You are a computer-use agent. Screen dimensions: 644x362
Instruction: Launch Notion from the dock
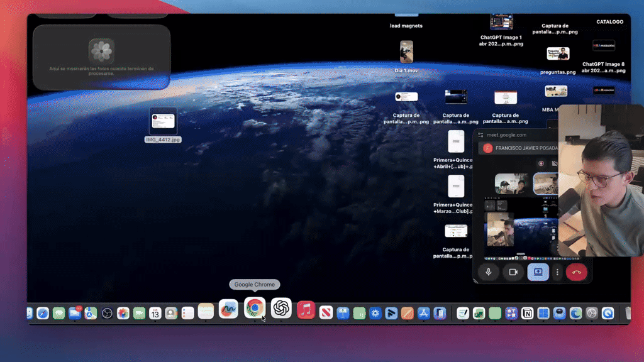[528, 313]
